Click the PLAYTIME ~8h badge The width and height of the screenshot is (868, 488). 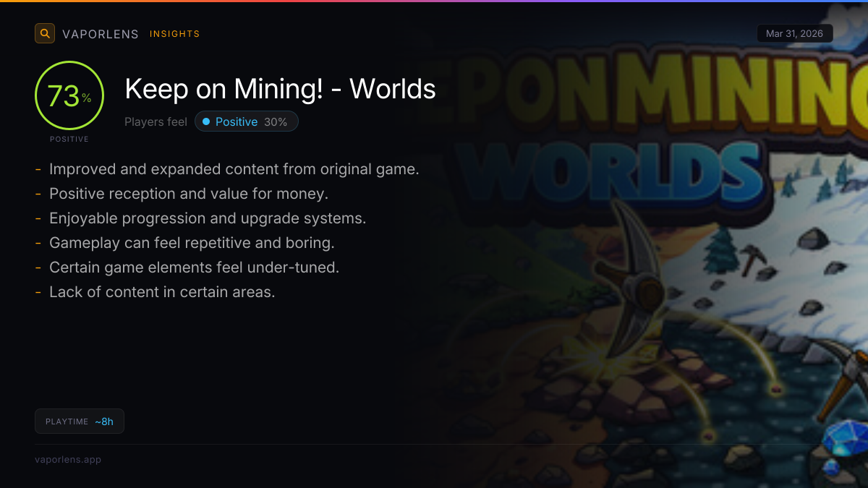pos(80,421)
